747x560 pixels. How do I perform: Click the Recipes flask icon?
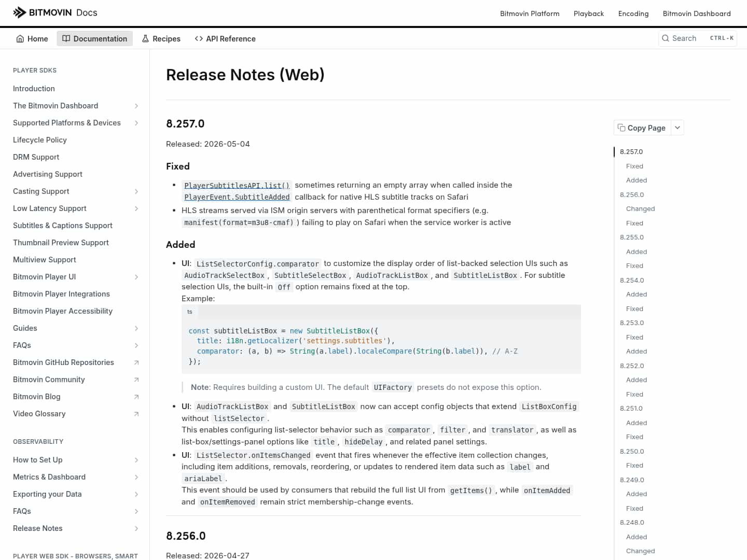click(145, 38)
